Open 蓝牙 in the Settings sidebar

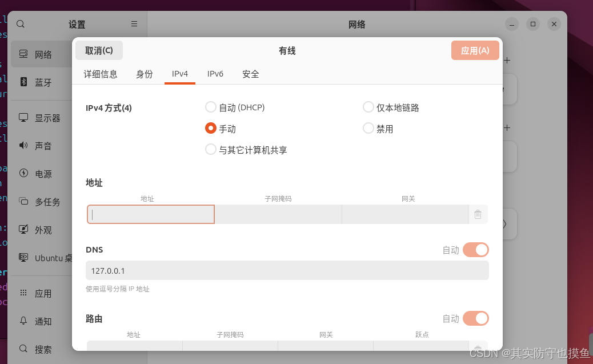(43, 82)
